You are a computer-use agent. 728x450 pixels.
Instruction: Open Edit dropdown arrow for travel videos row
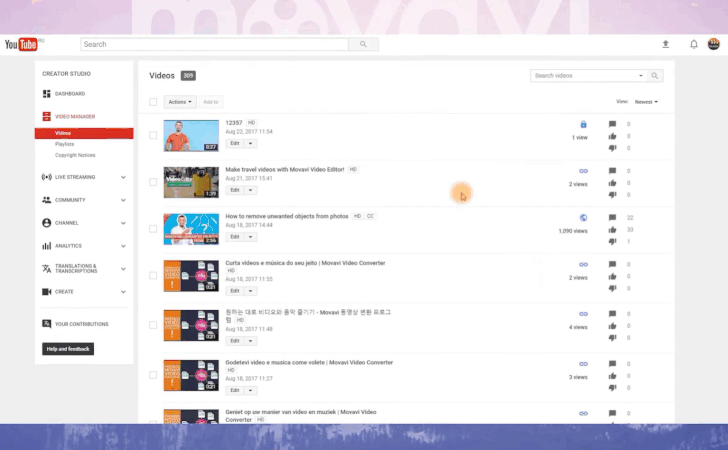click(250, 190)
